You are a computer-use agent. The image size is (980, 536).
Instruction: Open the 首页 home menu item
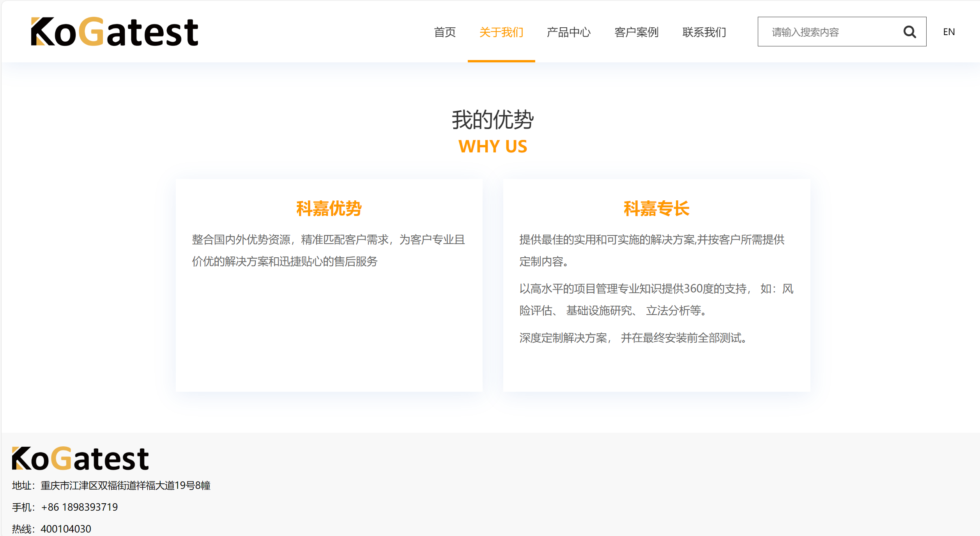445,32
